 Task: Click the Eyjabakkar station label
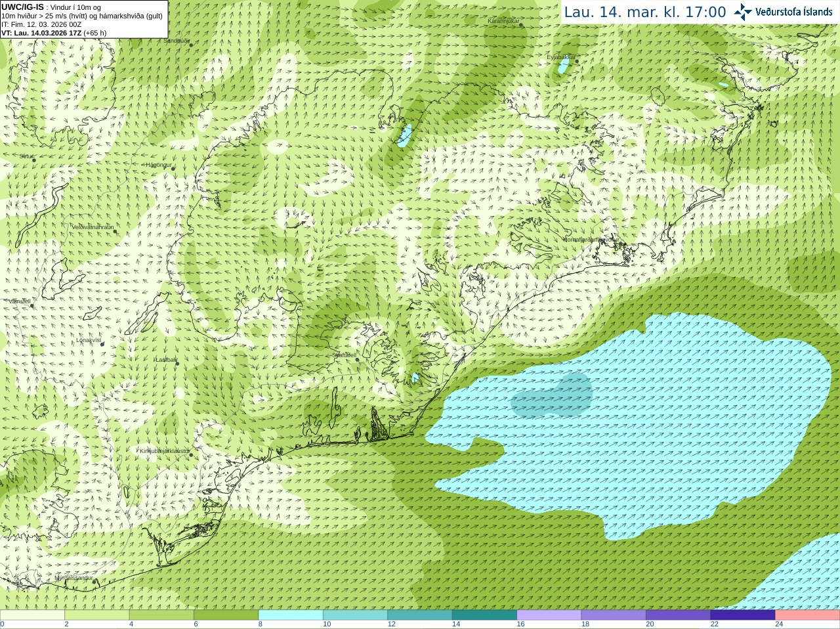(561, 57)
